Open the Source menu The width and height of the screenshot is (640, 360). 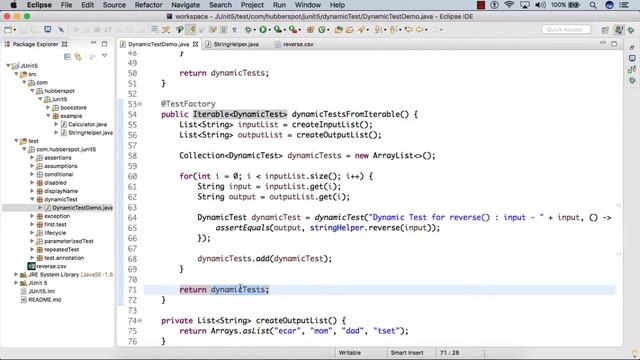point(114,5)
